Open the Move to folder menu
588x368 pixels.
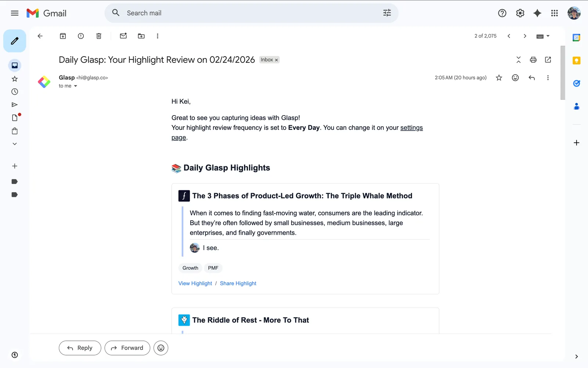141,36
